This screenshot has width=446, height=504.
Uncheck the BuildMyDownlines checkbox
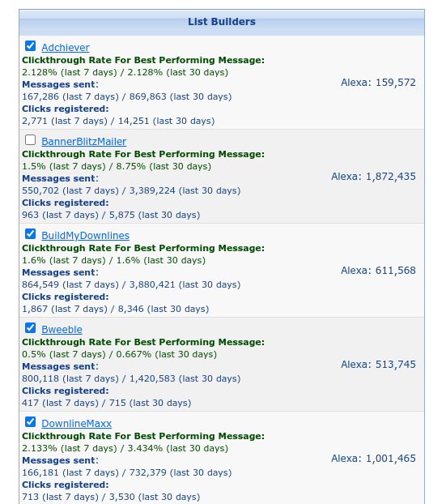pos(30,234)
